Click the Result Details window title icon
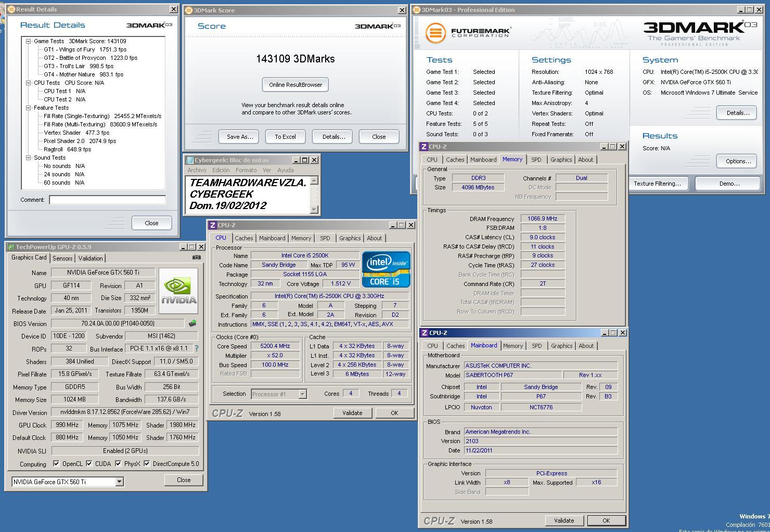Screen dimensions: 770x532 [x=11, y=9]
